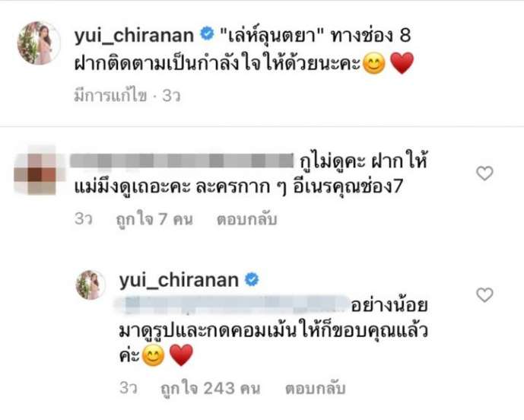Reply to the comment with 243 likes
This screenshot has width=524, height=420.
click(315, 389)
